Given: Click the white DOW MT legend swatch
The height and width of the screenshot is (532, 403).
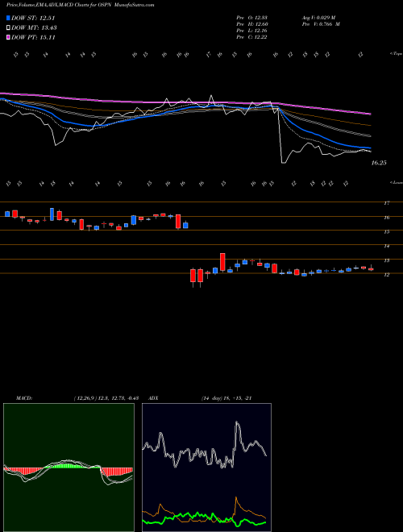Looking at the screenshot, I should (8, 28).
